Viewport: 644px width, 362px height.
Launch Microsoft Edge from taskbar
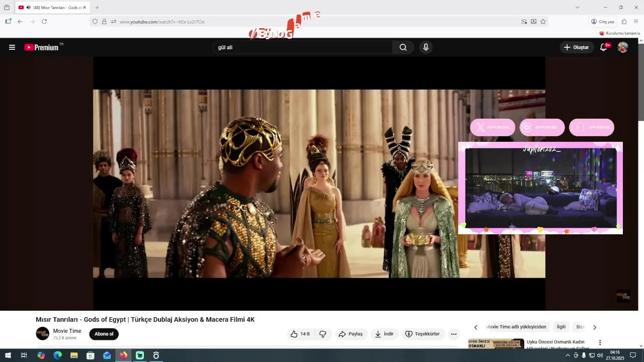(57, 355)
